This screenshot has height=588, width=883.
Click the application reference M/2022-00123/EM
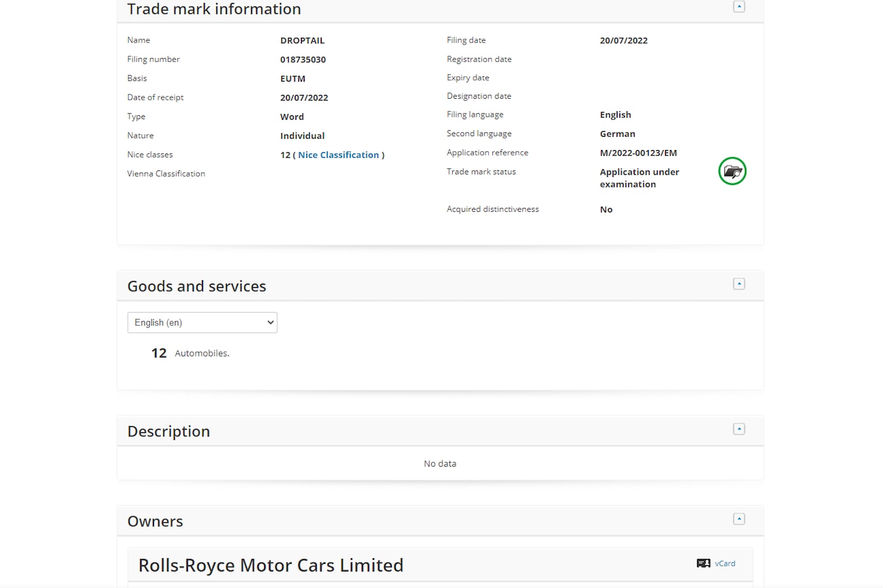point(639,153)
